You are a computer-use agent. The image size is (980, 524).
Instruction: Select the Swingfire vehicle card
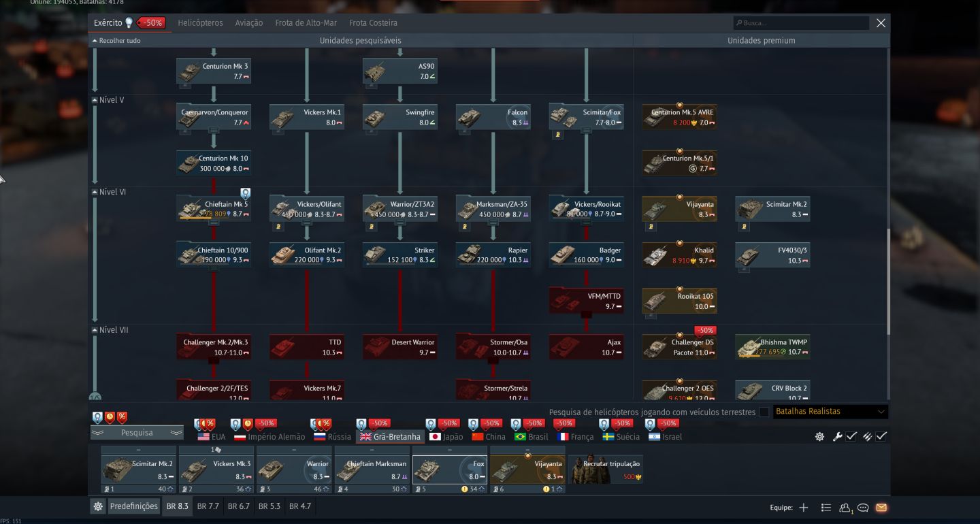click(x=400, y=117)
